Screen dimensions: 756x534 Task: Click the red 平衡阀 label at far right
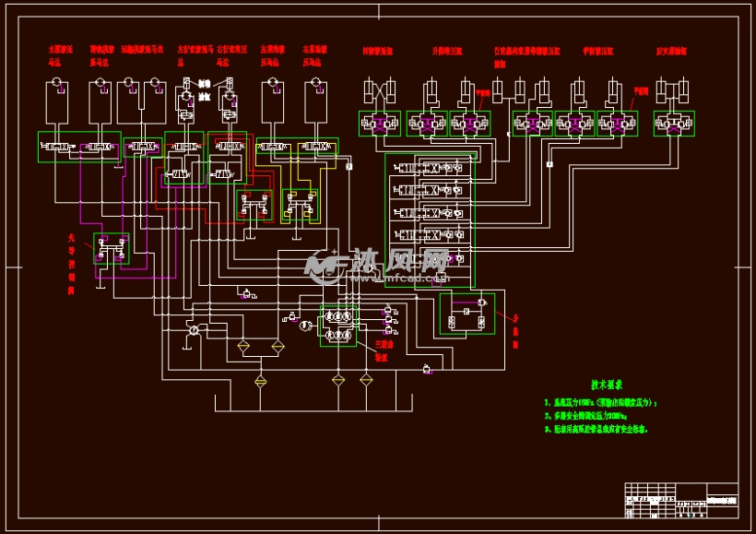641,90
